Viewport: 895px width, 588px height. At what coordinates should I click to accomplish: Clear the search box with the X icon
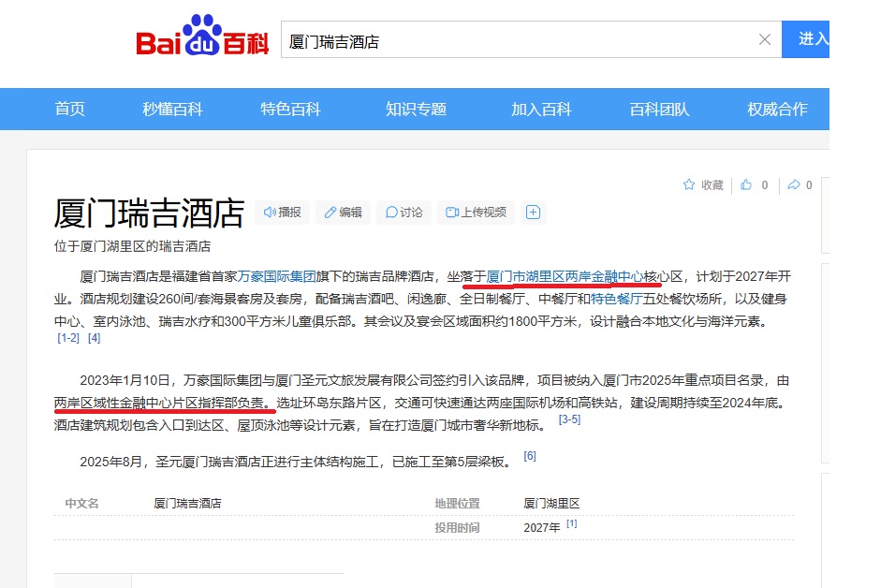[764, 39]
